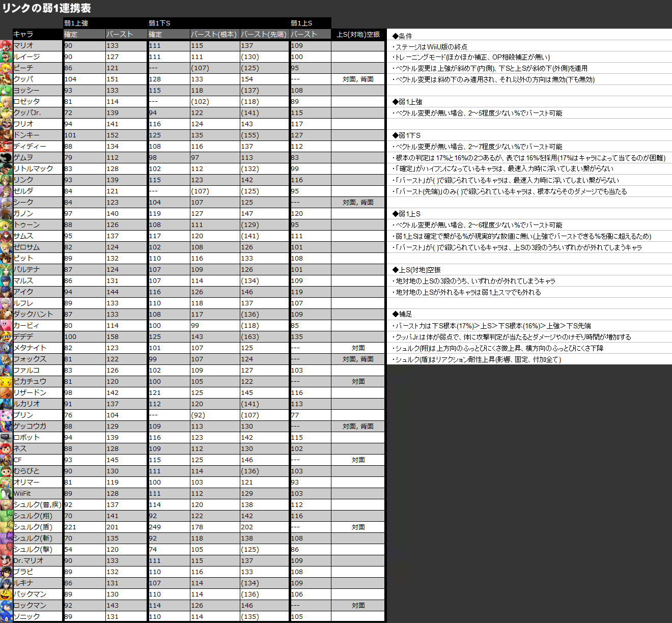672x623 pixels.
Task: Click 対面 in the ロックマン row
Action: click(358, 605)
